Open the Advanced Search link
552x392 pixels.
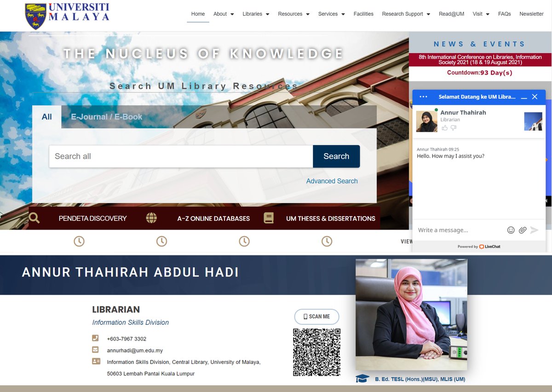[332, 181]
